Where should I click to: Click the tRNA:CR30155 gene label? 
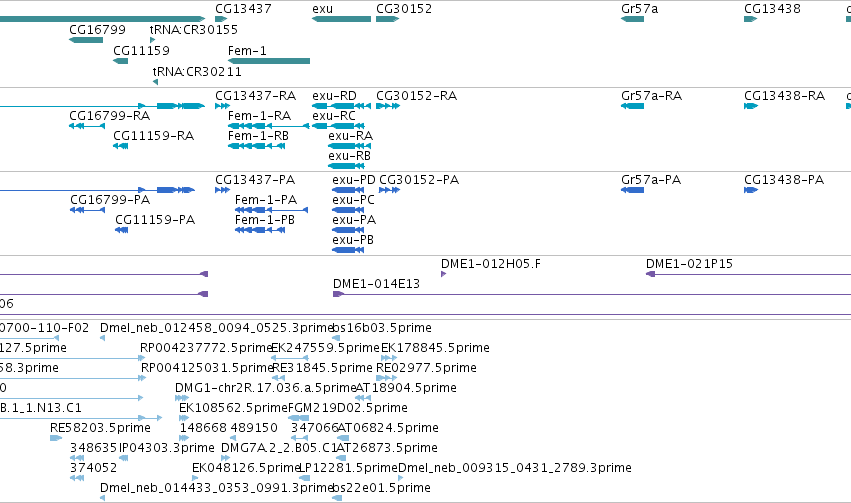point(194,29)
